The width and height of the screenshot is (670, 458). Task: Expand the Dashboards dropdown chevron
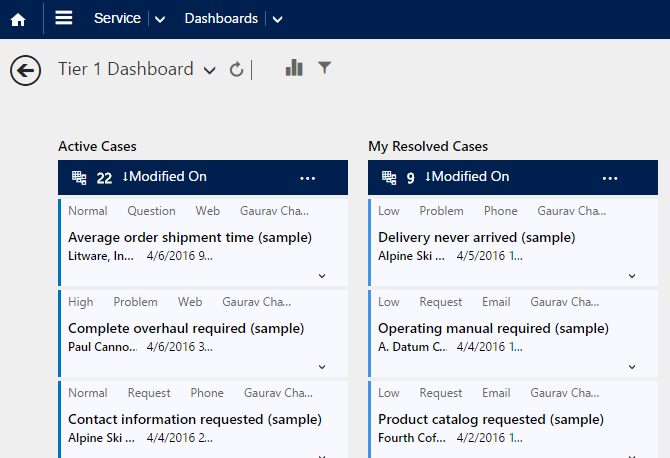tap(277, 19)
